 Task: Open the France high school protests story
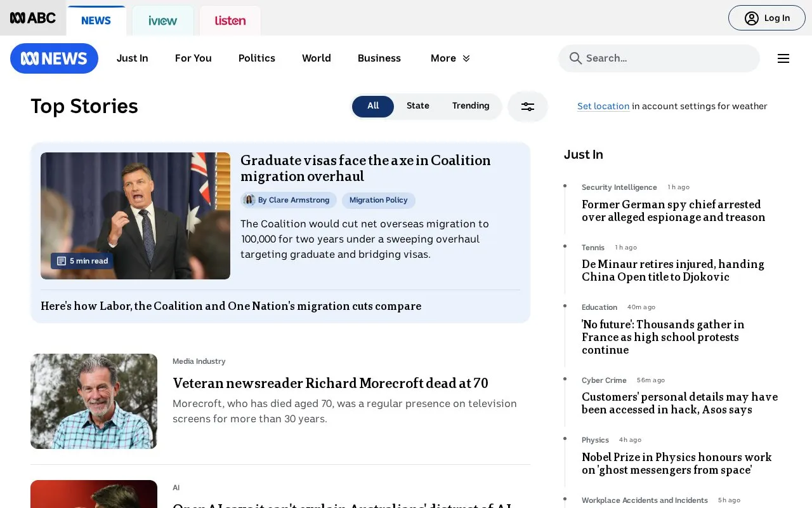tap(663, 337)
